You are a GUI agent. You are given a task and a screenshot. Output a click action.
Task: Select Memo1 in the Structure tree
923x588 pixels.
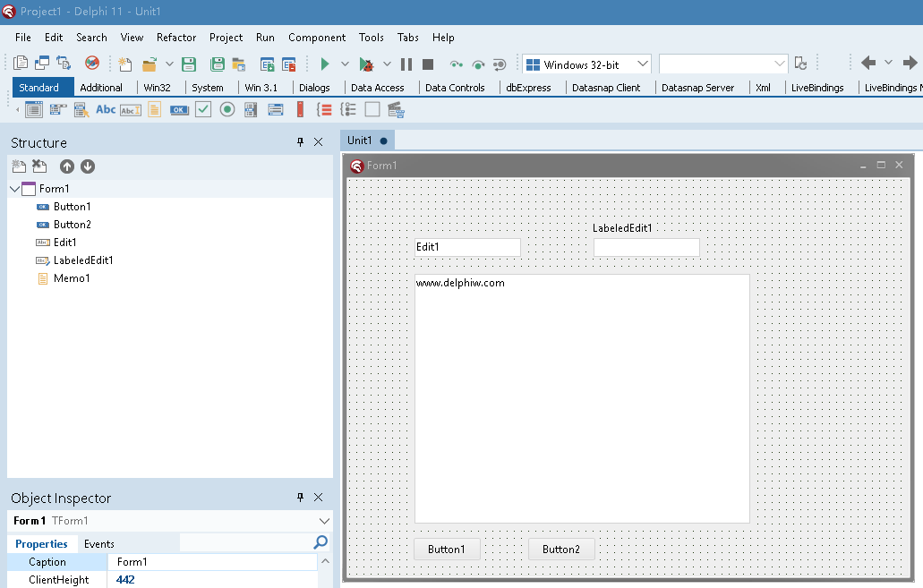[x=72, y=277]
